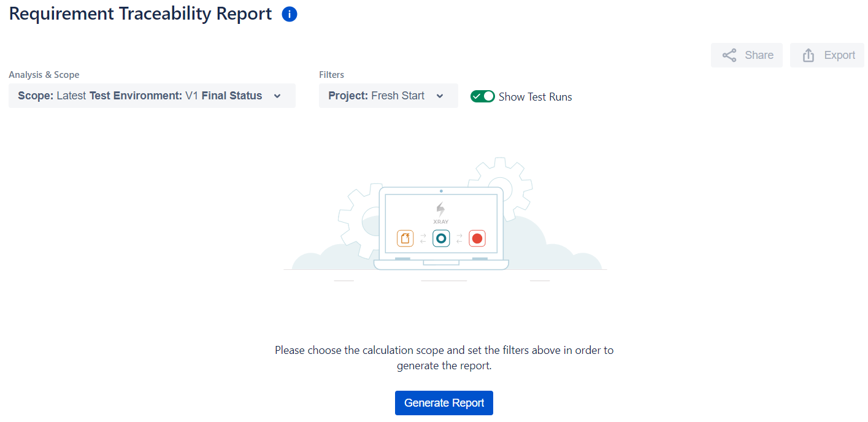The height and width of the screenshot is (422, 868).
Task: Open the Share button
Action: tap(747, 55)
